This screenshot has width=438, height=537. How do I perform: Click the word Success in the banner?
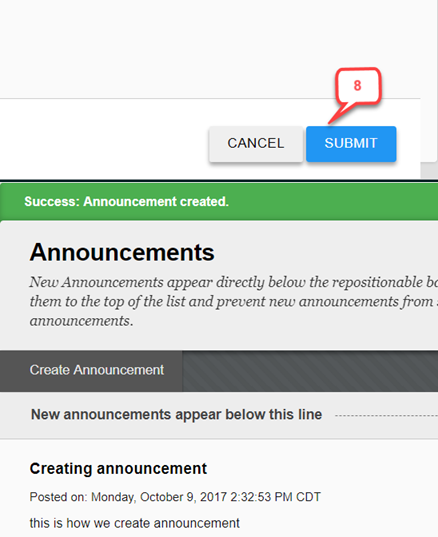pos(51,202)
